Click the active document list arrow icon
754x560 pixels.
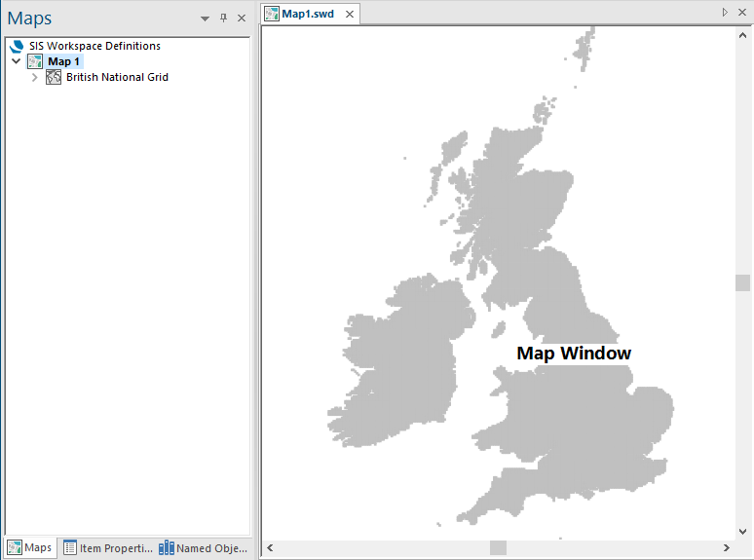tap(725, 13)
